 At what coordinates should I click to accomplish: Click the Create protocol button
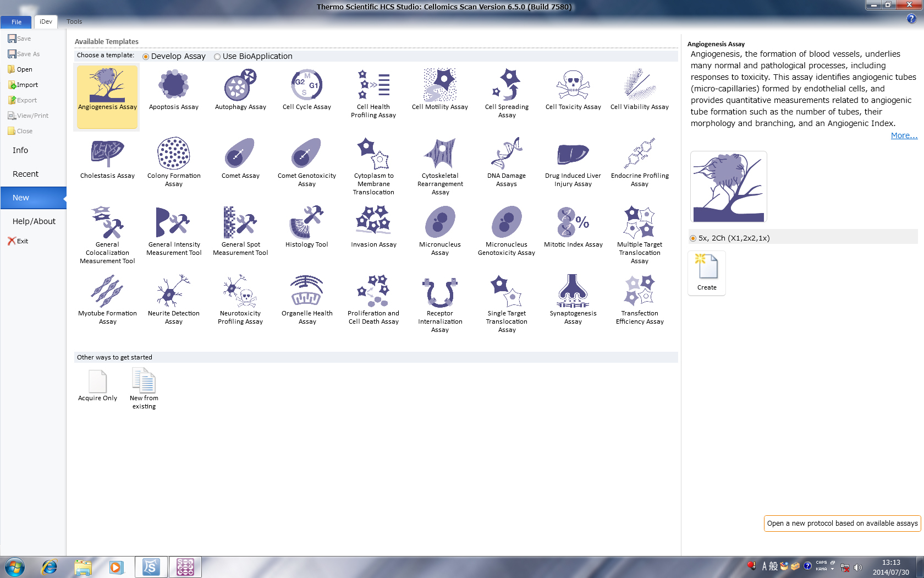coord(707,273)
